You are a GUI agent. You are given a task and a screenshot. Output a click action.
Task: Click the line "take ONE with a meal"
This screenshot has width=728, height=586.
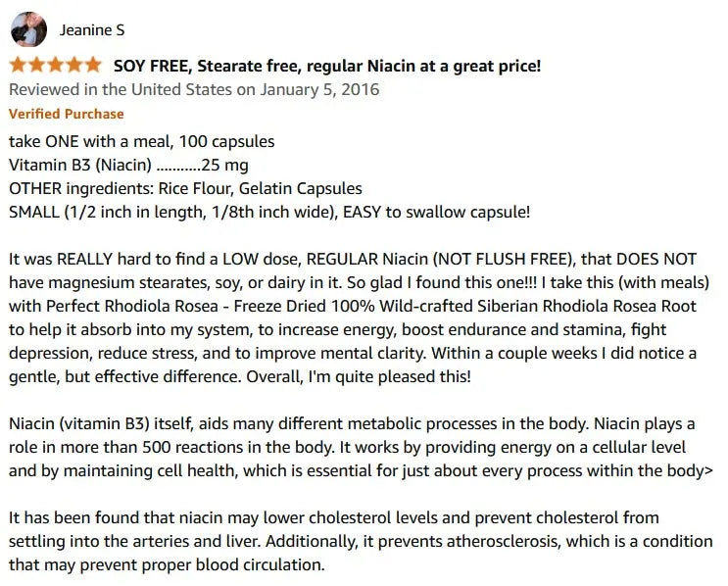click(x=141, y=141)
